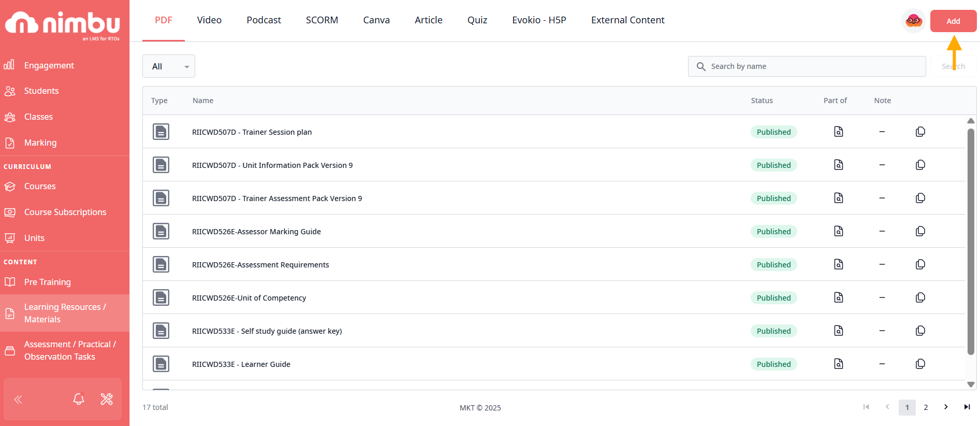Viewport: 980px width, 426px height.
Task: Click Published badge of Trainer Assessment Pack
Action: [774, 198]
